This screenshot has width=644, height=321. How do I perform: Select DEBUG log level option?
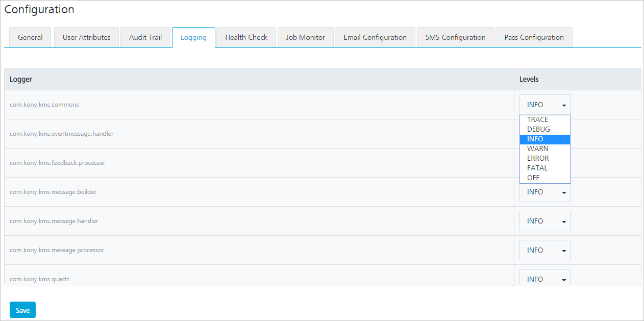point(538,129)
